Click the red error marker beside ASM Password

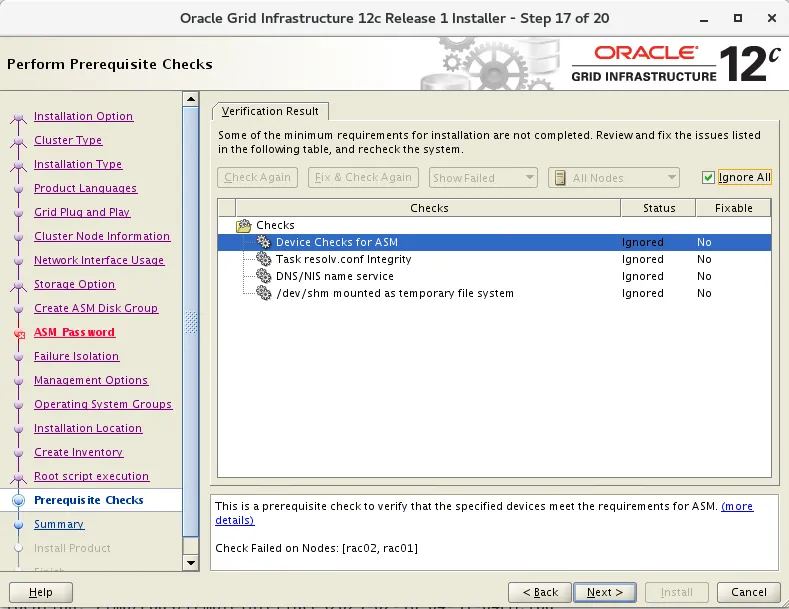19,333
